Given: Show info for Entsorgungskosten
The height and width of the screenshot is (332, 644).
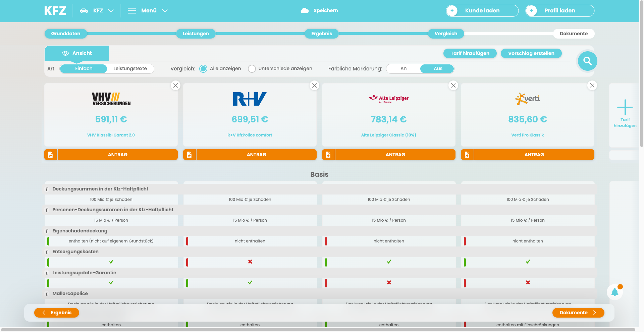Looking at the screenshot, I should coord(47,252).
